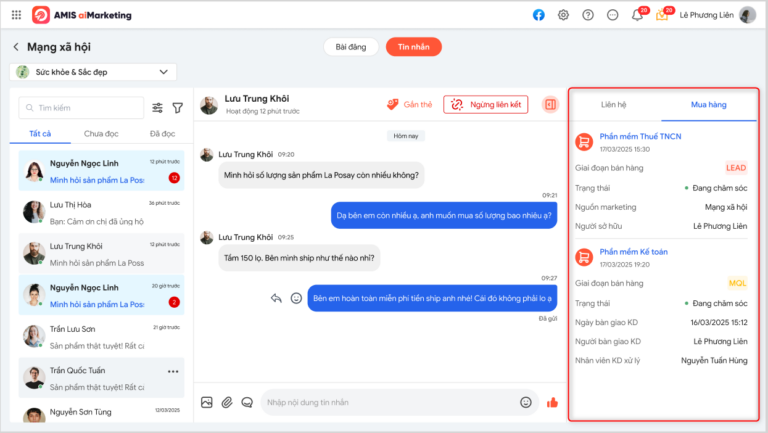Insert an image using the picture icon
This screenshot has width=768, height=433.
[207, 403]
